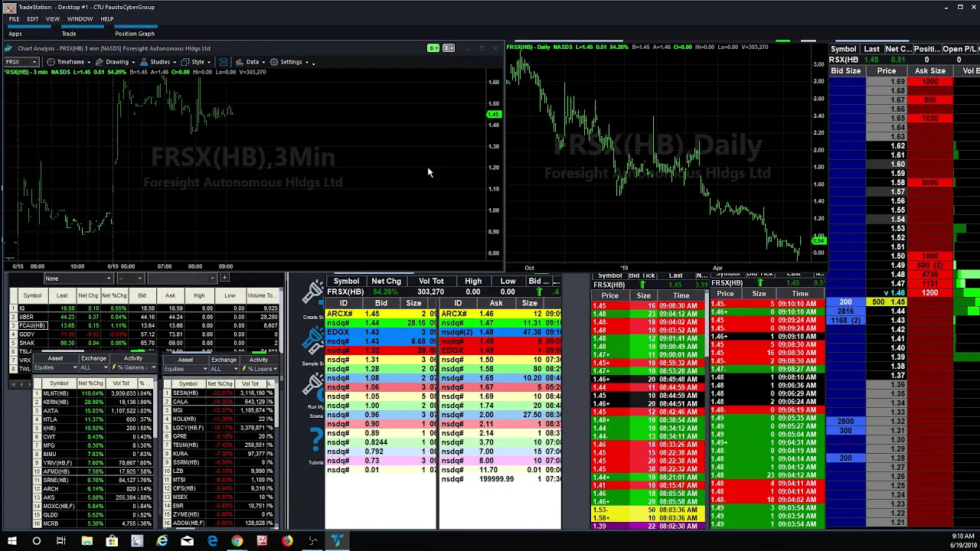Sort gainers list by Vol Tot header
The width and height of the screenshot is (980, 551).
[121, 383]
